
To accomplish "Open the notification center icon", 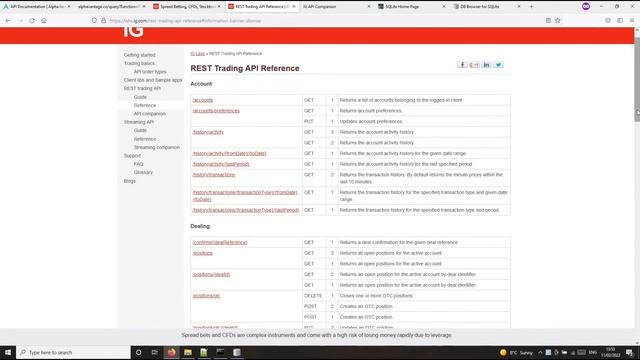I will (x=630, y=353).
